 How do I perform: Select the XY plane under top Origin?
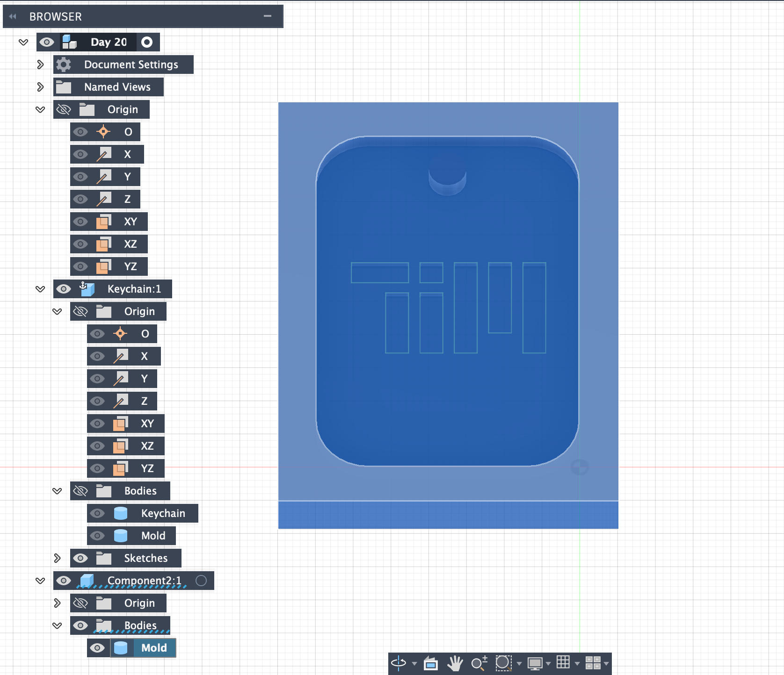click(x=130, y=222)
